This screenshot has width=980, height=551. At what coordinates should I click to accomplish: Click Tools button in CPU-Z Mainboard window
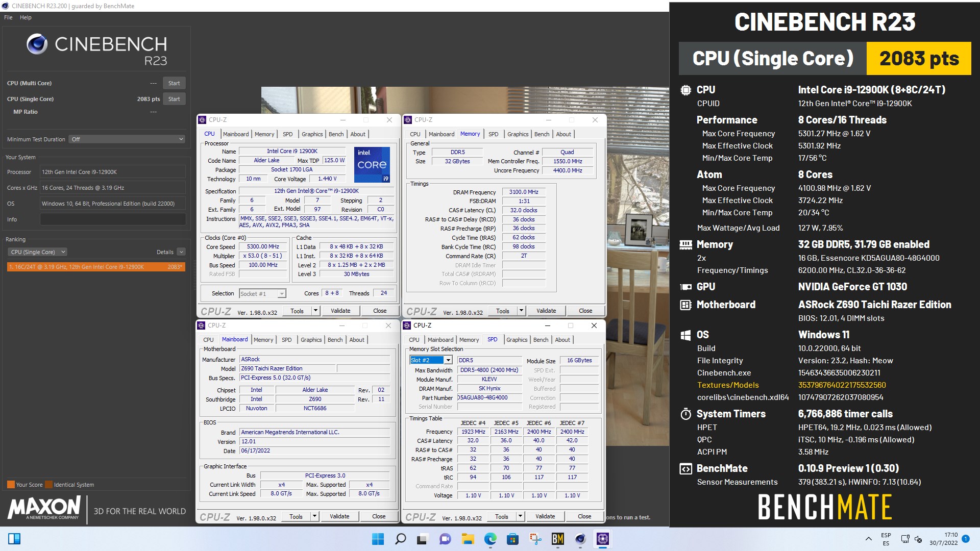(x=296, y=516)
